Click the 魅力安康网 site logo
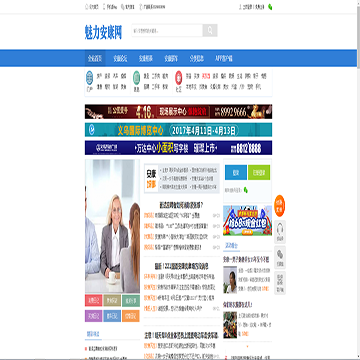 (x=103, y=32)
